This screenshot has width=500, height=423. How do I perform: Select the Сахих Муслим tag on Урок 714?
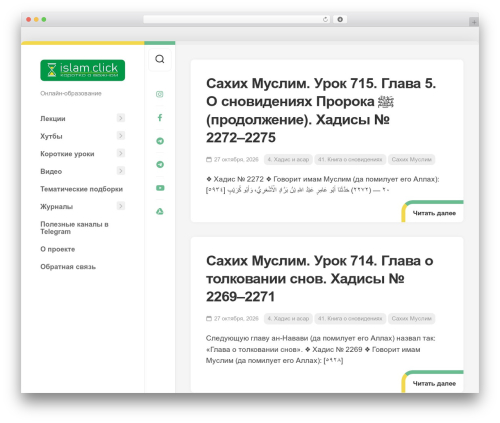click(x=412, y=318)
